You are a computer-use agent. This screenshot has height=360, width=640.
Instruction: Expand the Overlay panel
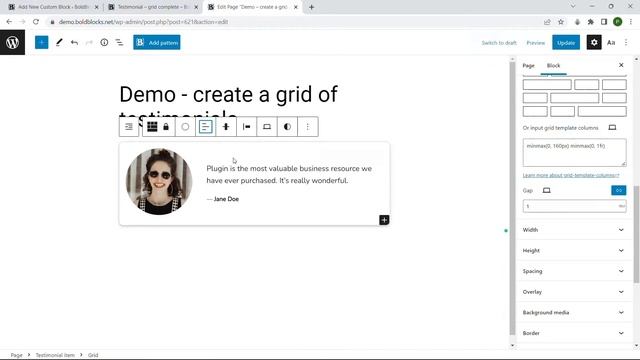(574, 292)
